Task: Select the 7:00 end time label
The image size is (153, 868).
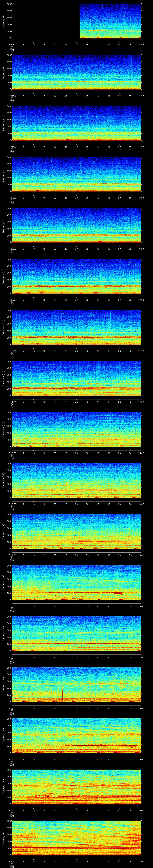Action: click(x=141, y=147)
